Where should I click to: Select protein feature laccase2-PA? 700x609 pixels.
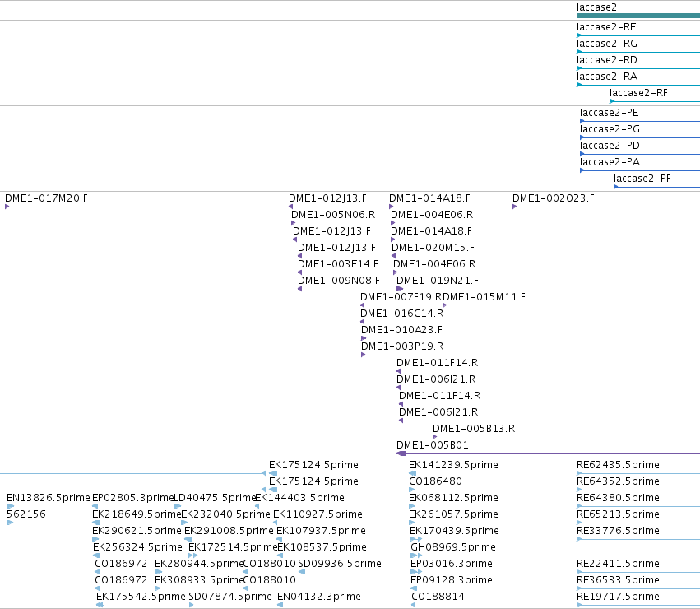[640, 170]
